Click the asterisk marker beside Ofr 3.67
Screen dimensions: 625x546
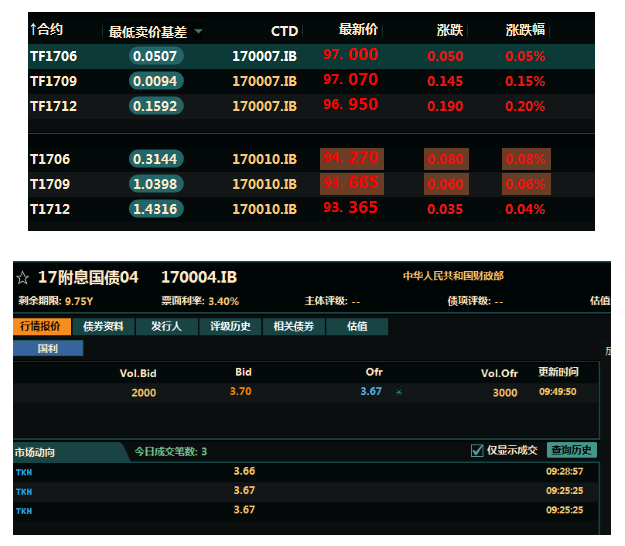[399, 392]
